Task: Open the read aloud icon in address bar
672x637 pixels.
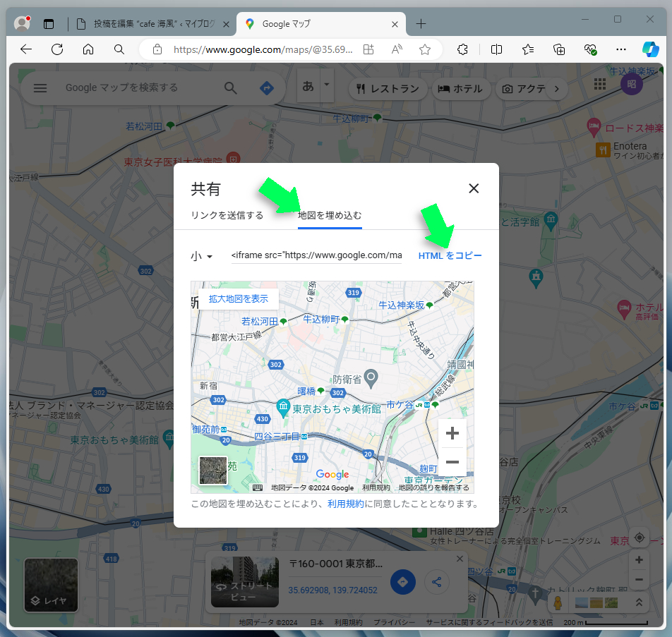Action: click(x=397, y=49)
